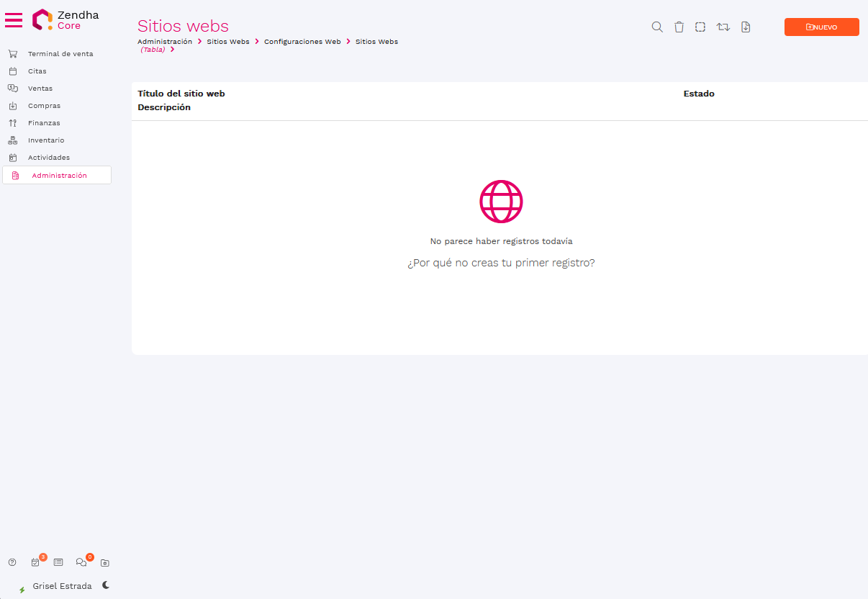Click the trash delete icon
The height and width of the screenshot is (599, 868).
coord(679,27)
